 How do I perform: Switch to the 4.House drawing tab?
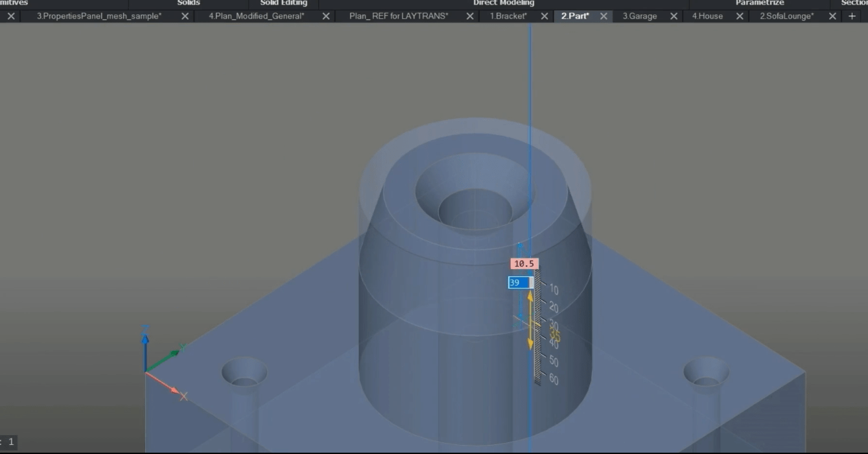coord(707,16)
